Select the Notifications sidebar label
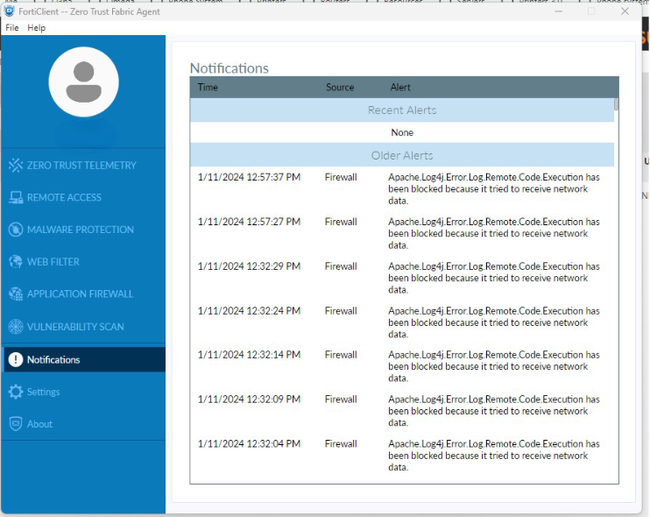The height and width of the screenshot is (517, 650). [53, 359]
